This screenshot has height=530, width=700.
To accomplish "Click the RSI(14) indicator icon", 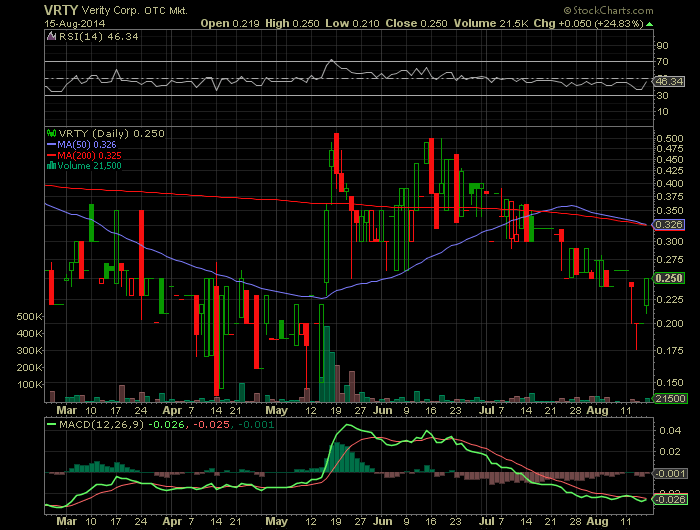I will tap(52, 37).
